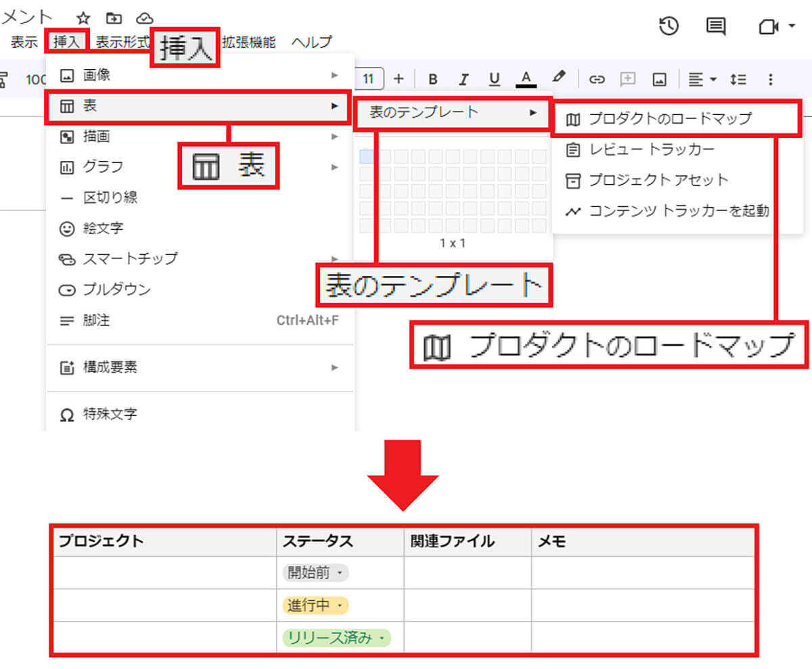812x669 pixels.
Task: Click the add comment toolbar icon
Action: point(628,79)
